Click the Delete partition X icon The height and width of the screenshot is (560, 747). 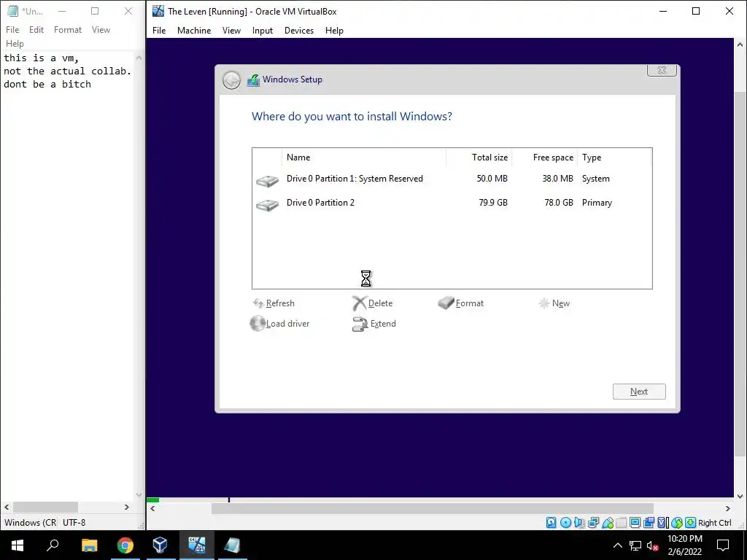click(x=359, y=303)
